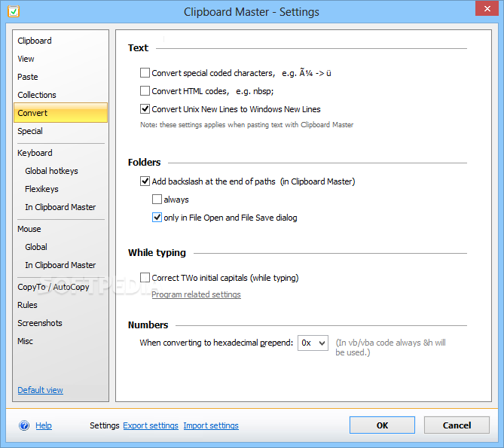Screen dimensions: 504x448
Task: Confirm with the OK button
Action: [x=382, y=425]
